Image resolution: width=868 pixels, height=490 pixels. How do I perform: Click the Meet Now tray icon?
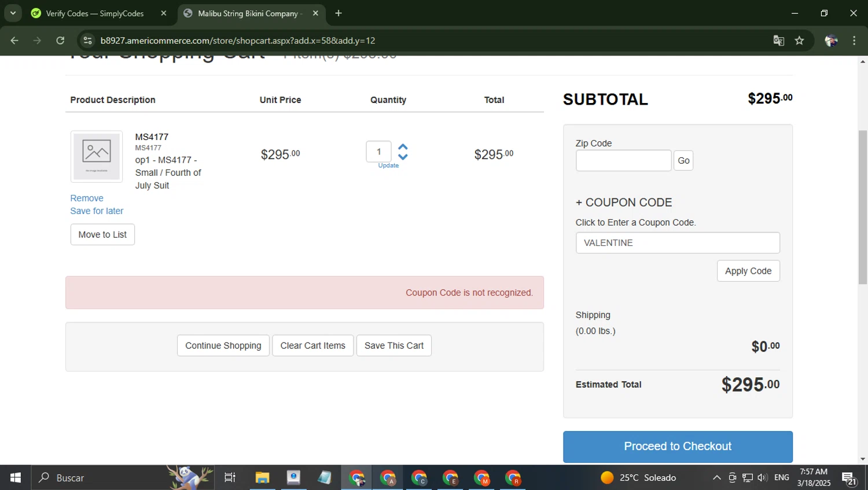click(732, 478)
